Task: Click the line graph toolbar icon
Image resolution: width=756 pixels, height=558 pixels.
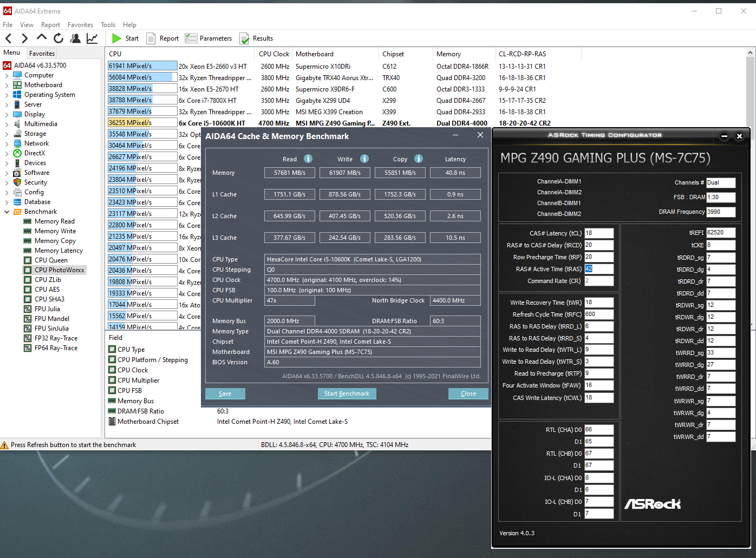Action: [x=92, y=38]
